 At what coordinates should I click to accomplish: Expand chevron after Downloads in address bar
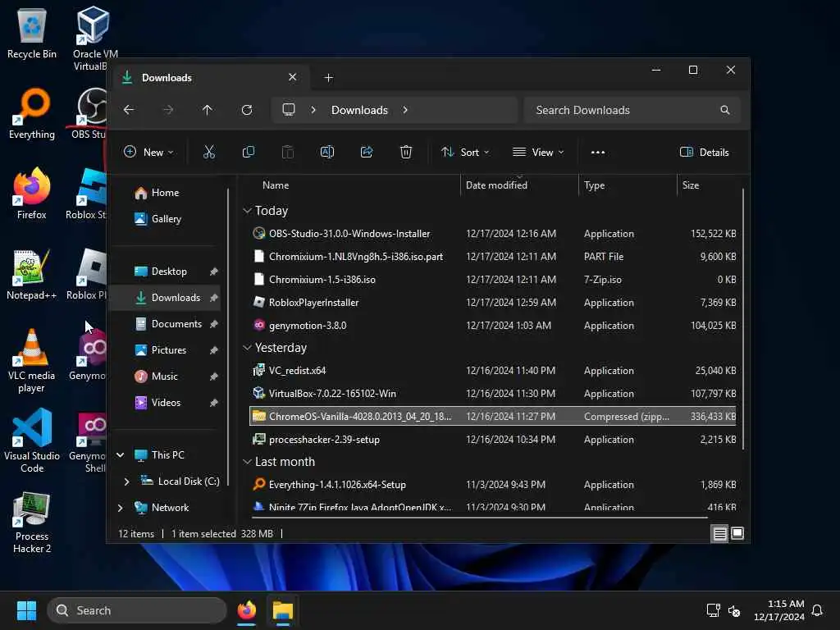coord(405,110)
